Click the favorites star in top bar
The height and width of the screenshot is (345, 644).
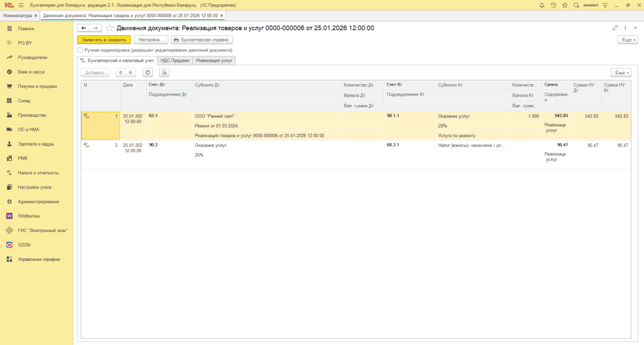(564, 5)
